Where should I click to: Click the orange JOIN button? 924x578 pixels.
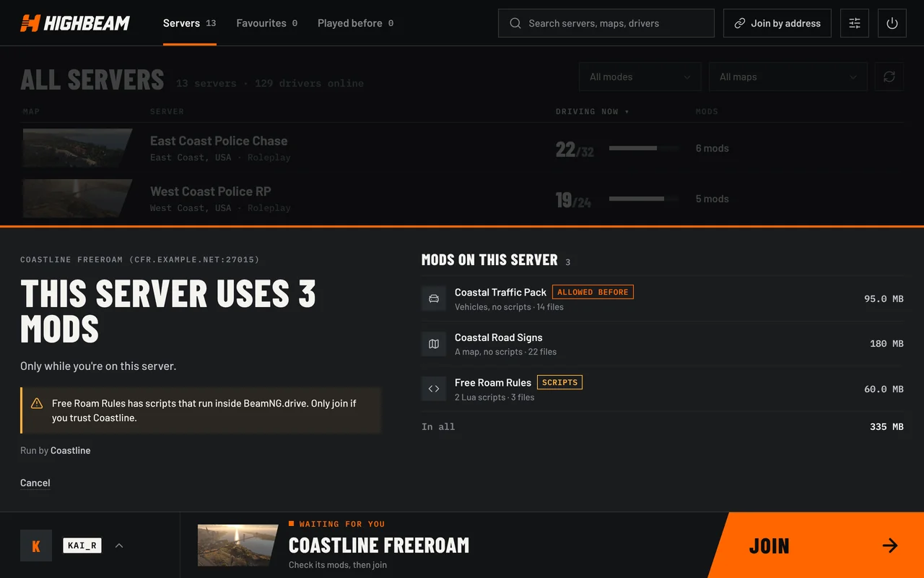tap(816, 545)
